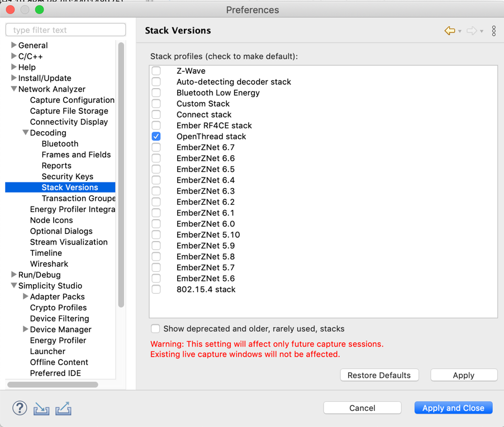The image size is (504, 427).
Task: Open the three-dot view menu
Action: click(494, 31)
